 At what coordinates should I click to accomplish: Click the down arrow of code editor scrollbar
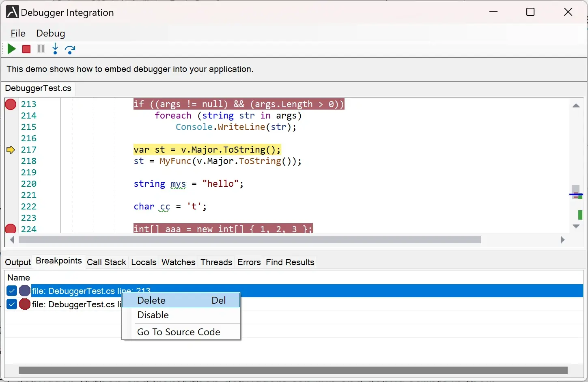(x=576, y=227)
